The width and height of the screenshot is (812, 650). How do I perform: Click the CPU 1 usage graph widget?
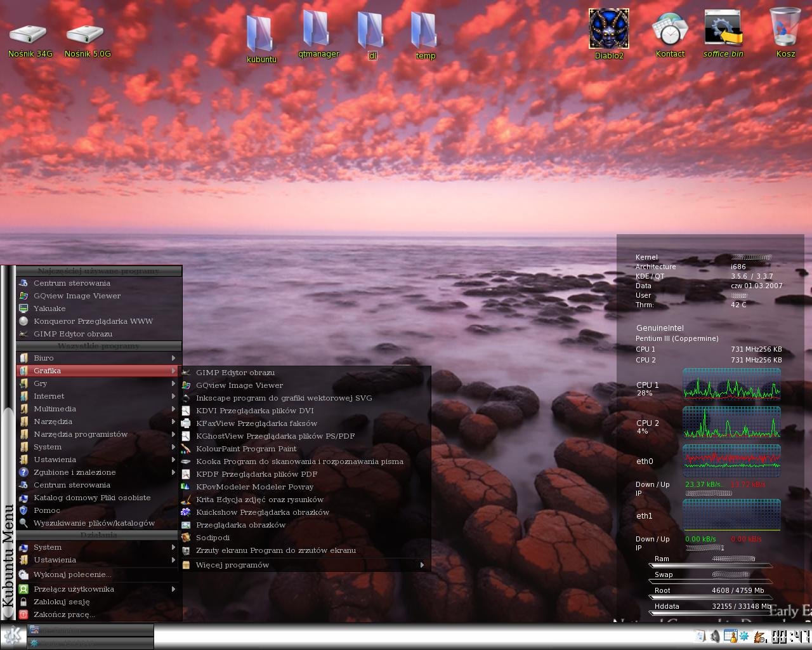point(731,385)
